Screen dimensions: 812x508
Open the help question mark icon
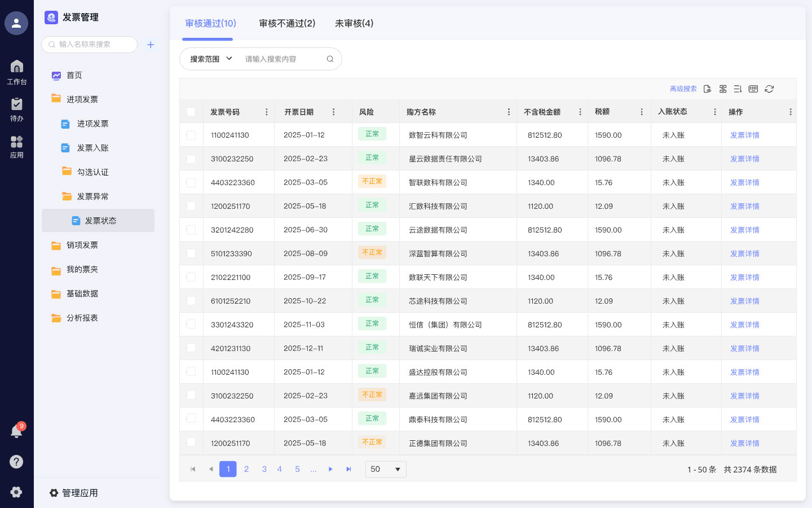16,462
